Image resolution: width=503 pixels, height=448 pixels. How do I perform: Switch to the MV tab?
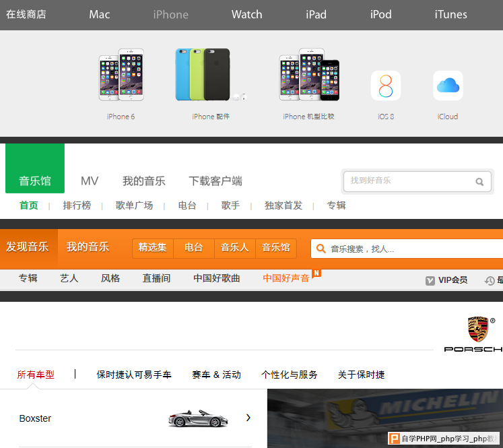point(90,181)
